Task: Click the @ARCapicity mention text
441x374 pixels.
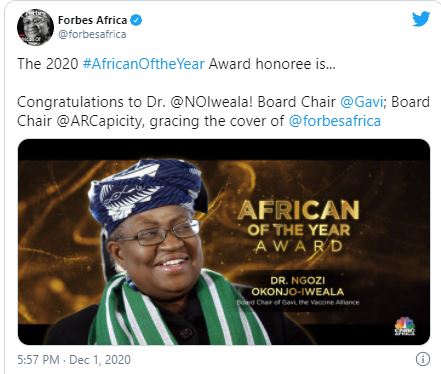Action: (101, 121)
